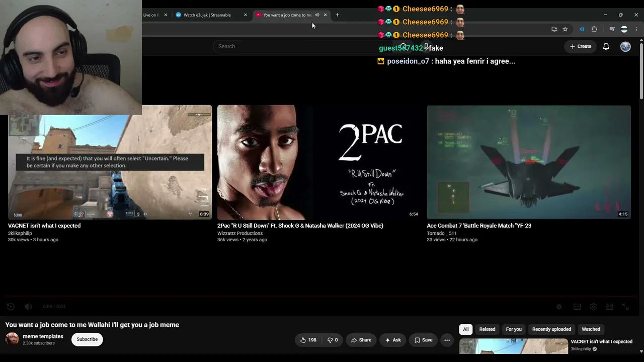Click the Ask button
Image resolution: width=644 pixels, height=362 pixels.
point(393,340)
